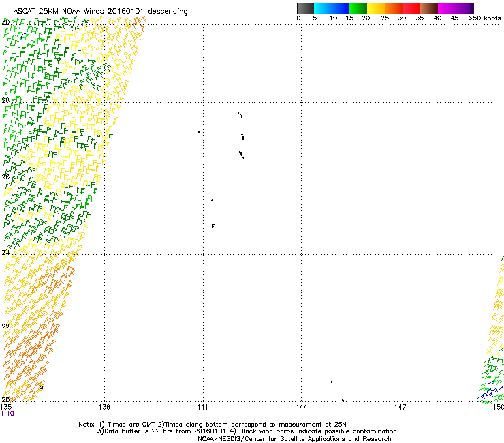The height and width of the screenshot is (443, 504).
Task: Click the longitude label '138'
Action: tap(104, 407)
